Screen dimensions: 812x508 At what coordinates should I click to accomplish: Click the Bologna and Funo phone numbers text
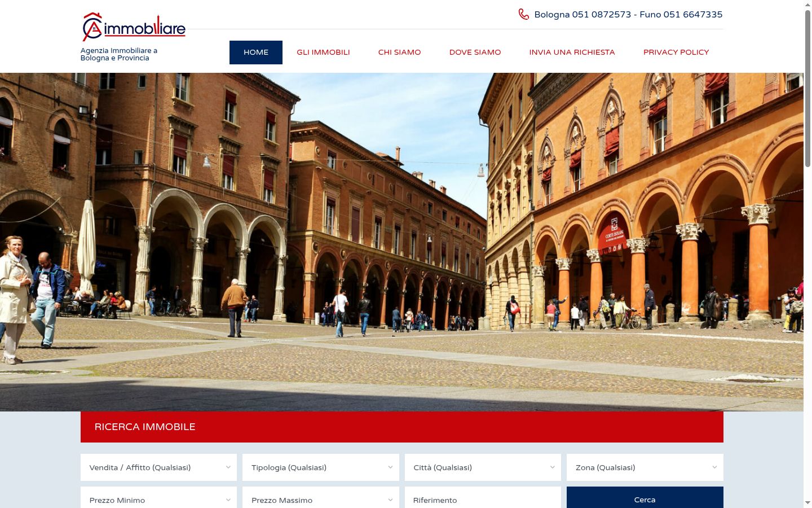628,15
